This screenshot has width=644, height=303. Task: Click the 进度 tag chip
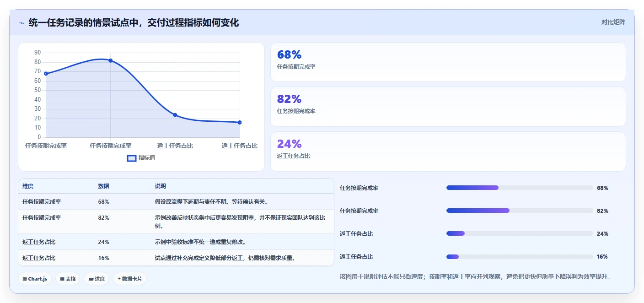[97, 279]
